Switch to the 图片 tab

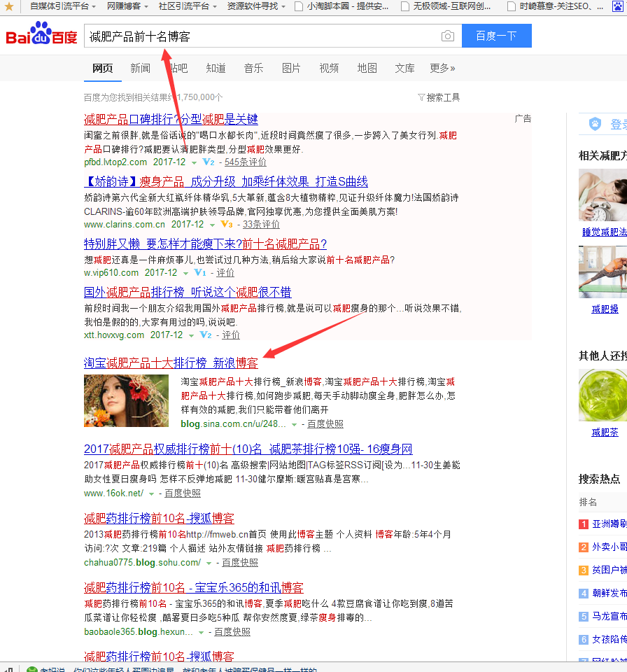click(x=291, y=68)
